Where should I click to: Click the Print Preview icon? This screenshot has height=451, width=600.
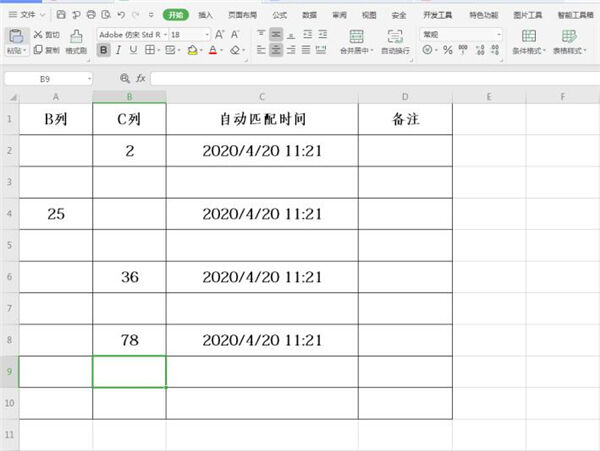pyautogui.click(x=106, y=15)
